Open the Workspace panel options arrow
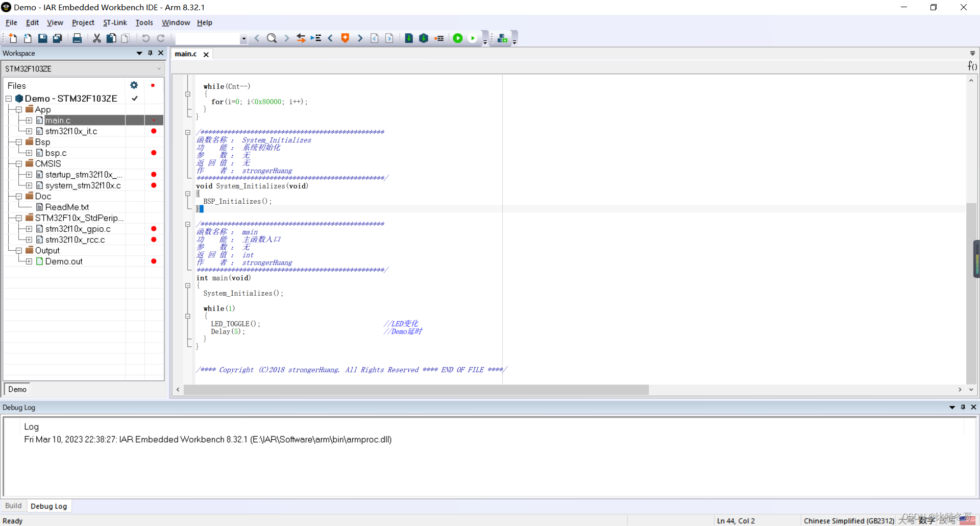 click(139, 53)
